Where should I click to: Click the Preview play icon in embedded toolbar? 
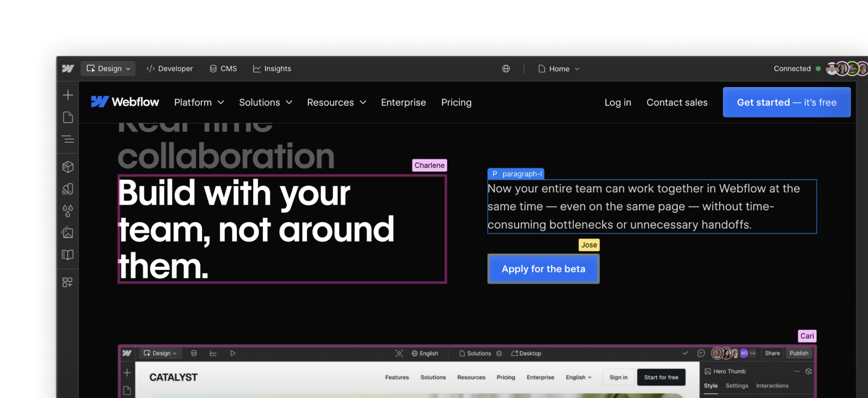click(x=233, y=353)
